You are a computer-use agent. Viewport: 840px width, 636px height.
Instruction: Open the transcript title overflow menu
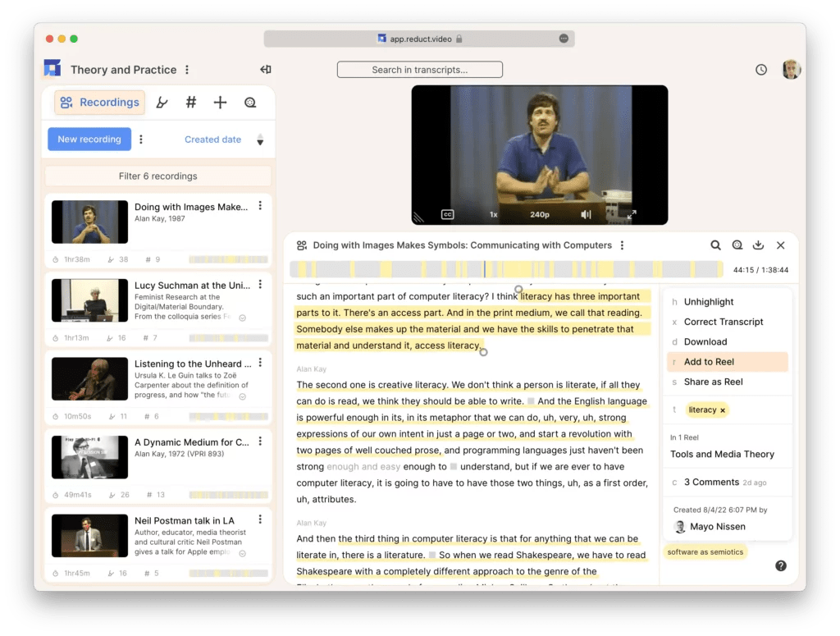(623, 245)
